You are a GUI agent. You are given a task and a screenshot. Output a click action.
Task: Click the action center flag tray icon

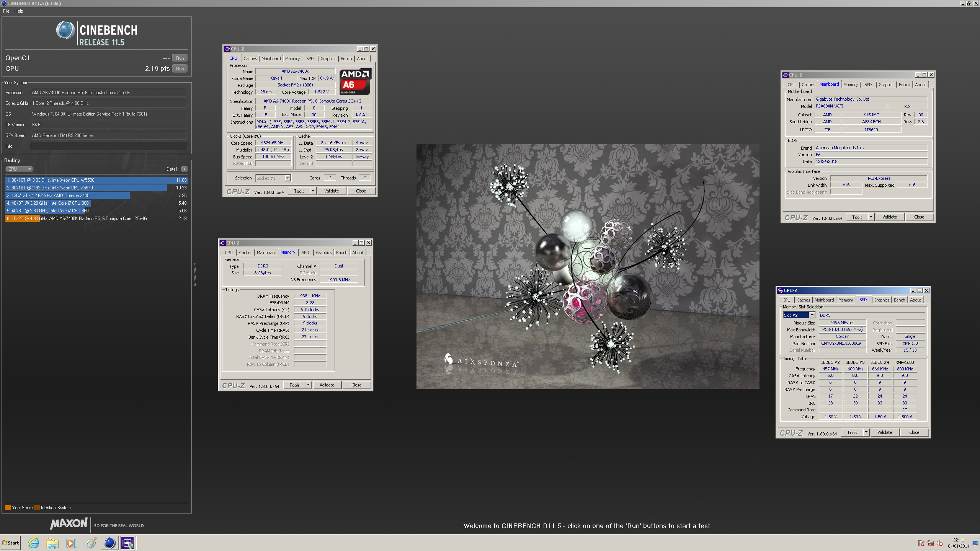921,543
